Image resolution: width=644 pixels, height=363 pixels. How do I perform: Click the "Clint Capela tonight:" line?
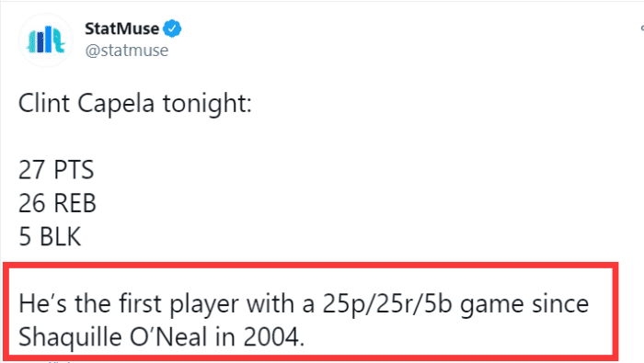point(135,104)
